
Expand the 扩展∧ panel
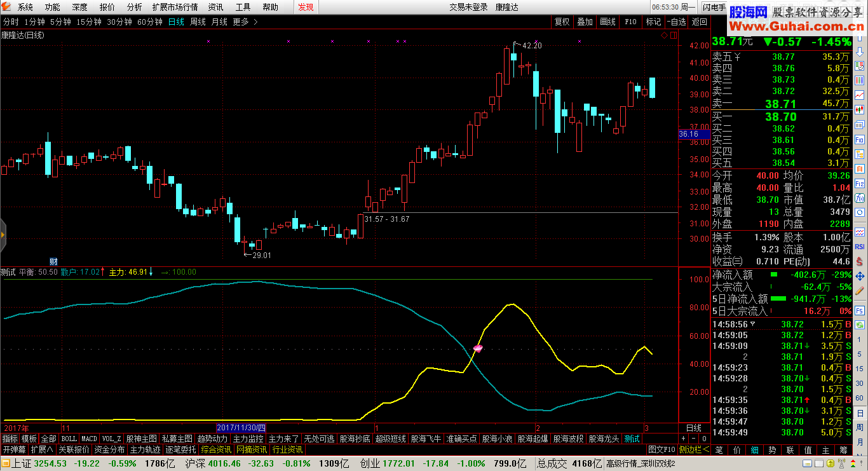[42, 449]
